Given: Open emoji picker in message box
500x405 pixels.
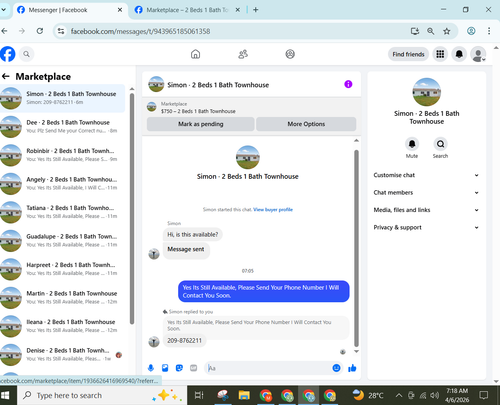Looking at the screenshot, I should [336, 368].
